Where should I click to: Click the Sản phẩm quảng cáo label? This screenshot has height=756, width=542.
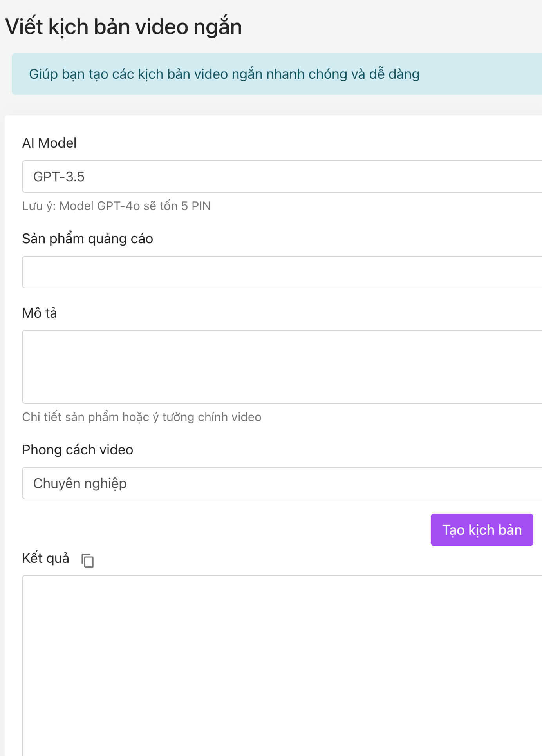click(x=87, y=239)
